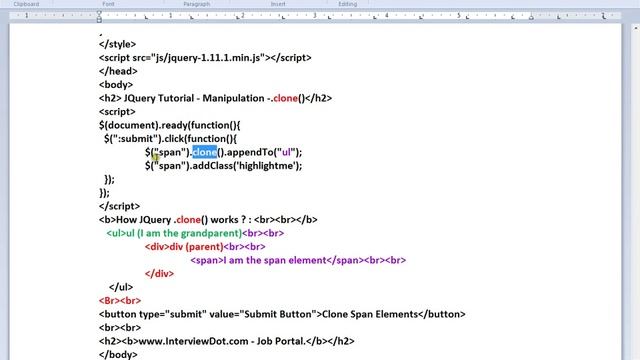The height and width of the screenshot is (360, 640).
Task: Click the </body> closing tag line
Action: tap(118, 354)
